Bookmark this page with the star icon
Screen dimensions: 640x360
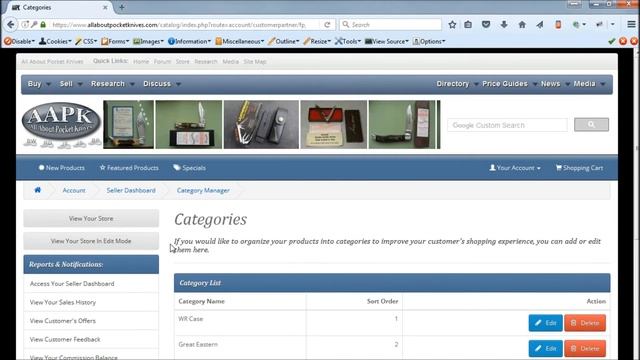452,24
